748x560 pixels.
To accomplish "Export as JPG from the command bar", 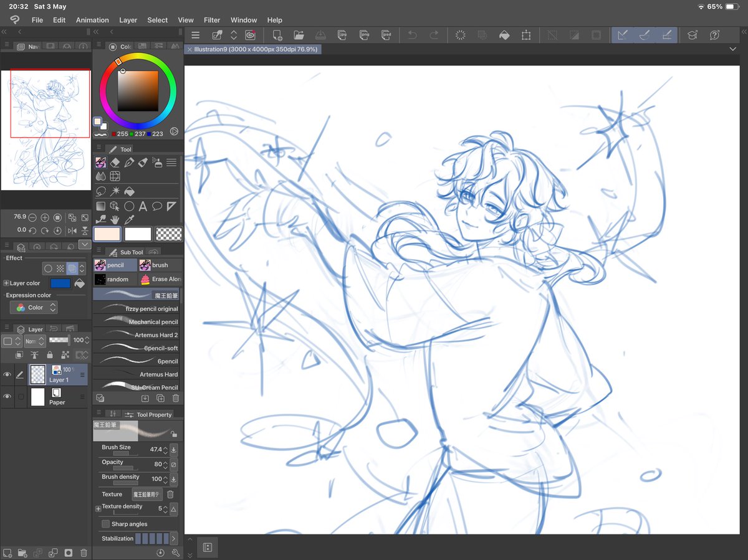I will 342,36.
